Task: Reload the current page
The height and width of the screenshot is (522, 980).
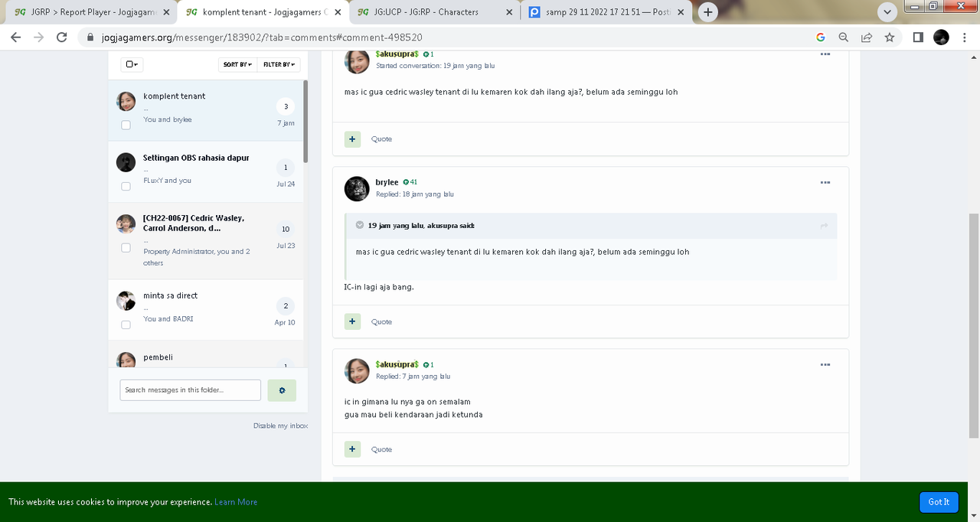Action: [62, 37]
